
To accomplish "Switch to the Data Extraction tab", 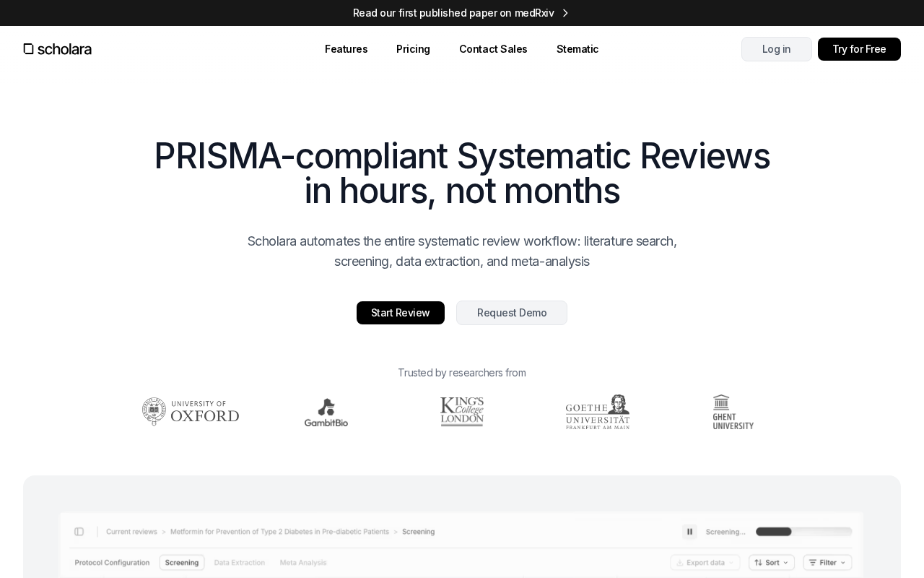I will tap(239, 562).
